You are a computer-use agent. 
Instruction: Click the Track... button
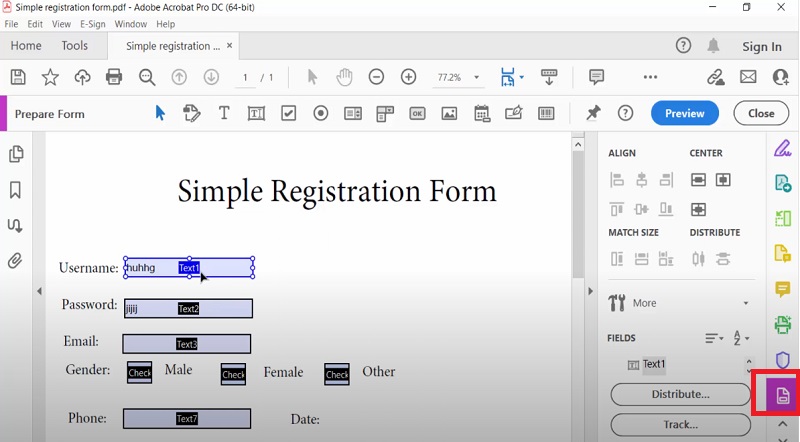pyautogui.click(x=680, y=424)
